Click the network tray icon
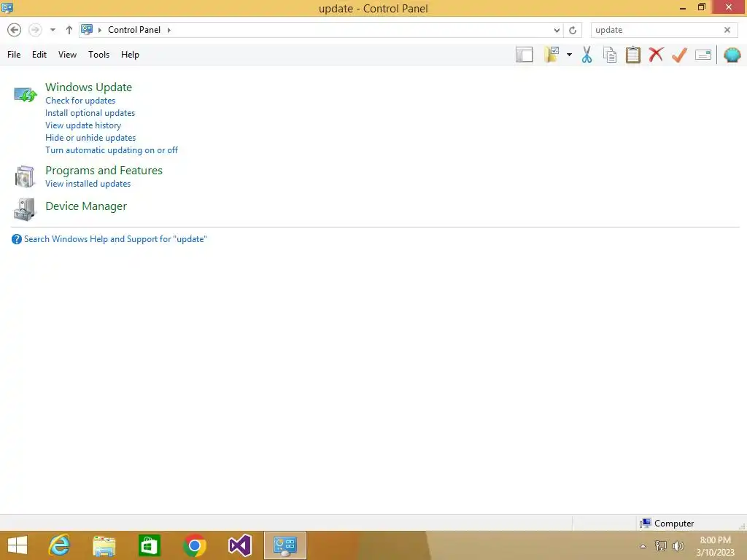The height and width of the screenshot is (560, 747). (x=661, y=545)
